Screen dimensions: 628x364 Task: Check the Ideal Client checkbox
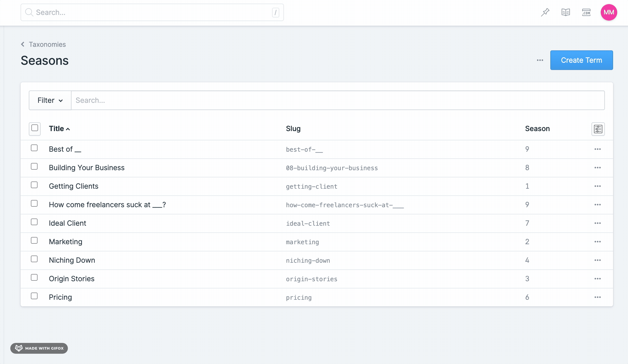point(34,222)
